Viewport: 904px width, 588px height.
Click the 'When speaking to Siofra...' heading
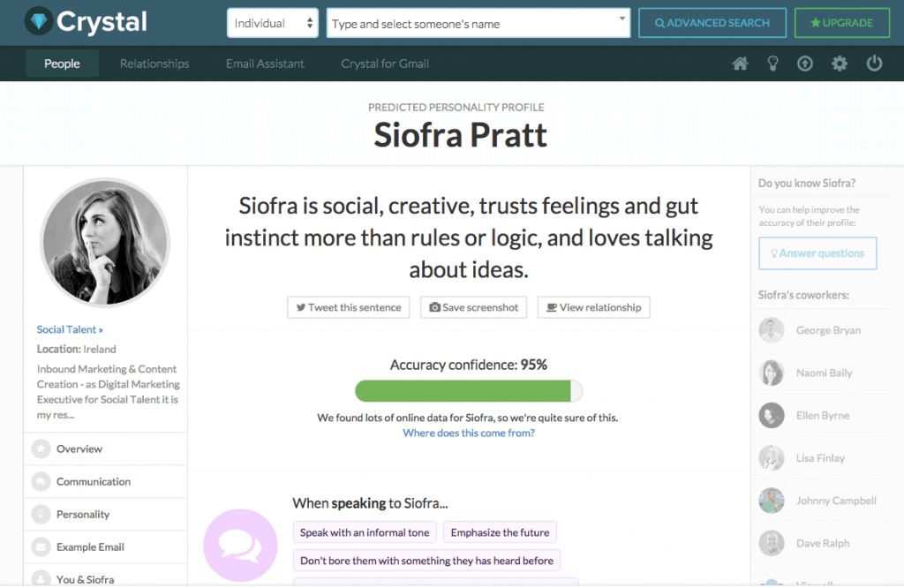[x=370, y=503]
